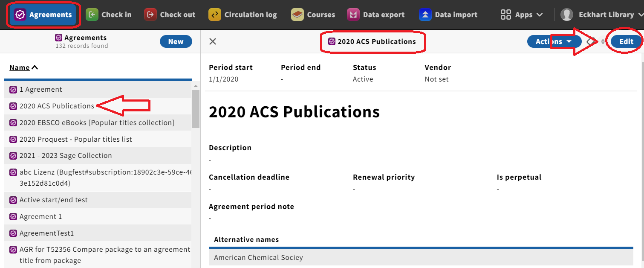Screen dimensions: 644x268
Task: Click Status value 'Active'
Action: [x=363, y=79]
